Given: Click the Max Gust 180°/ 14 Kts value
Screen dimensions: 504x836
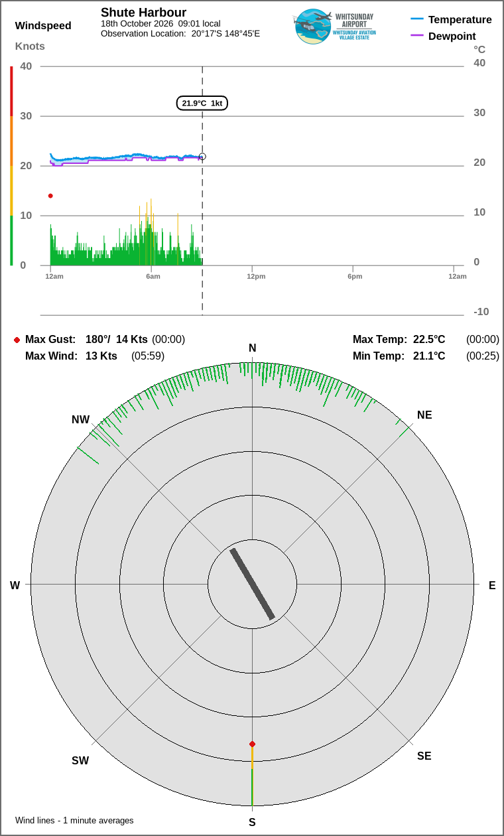Looking at the screenshot, I should [x=117, y=340].
